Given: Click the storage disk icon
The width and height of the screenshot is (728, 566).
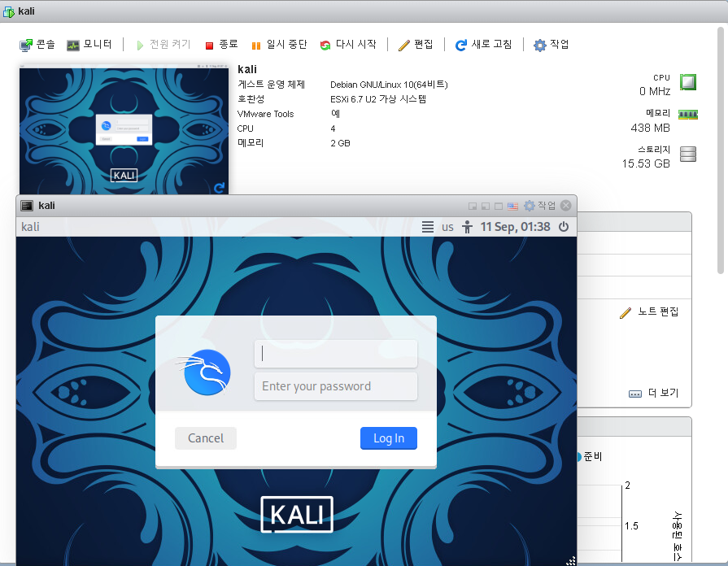Looking at the screenshot, I should pos(688,154).
